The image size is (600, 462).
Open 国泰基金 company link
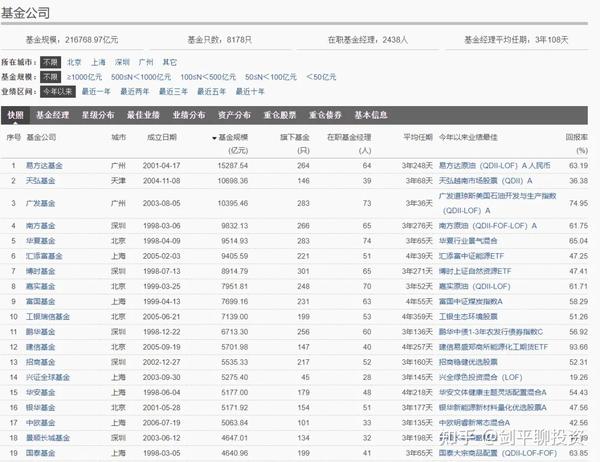coord(41,453)
